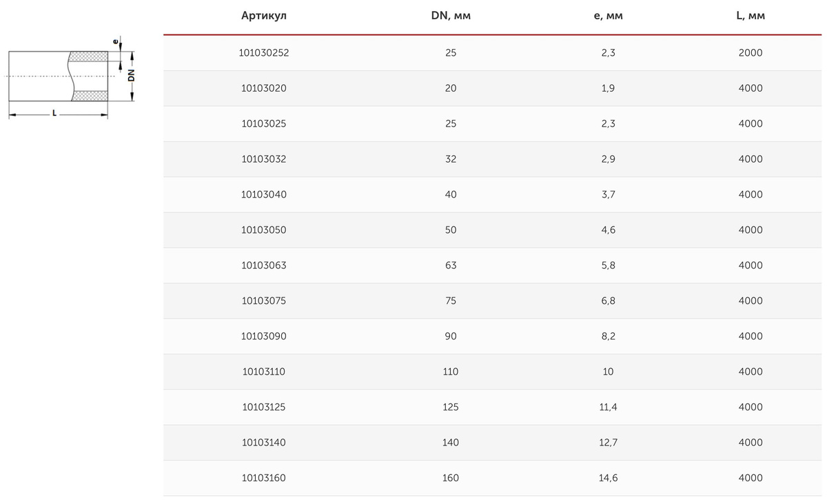Click the DN, мм column header

(x=451, y=17)
